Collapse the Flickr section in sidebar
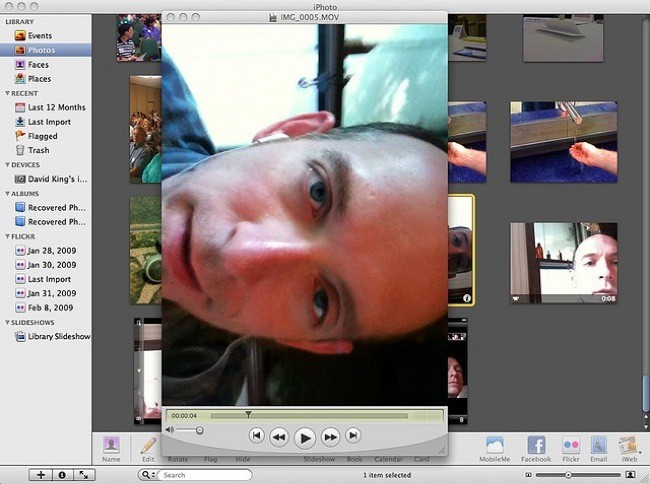Image resolution: width=650 pixels, height=484 pixels. pyautogui.click(x=8, y=239)
